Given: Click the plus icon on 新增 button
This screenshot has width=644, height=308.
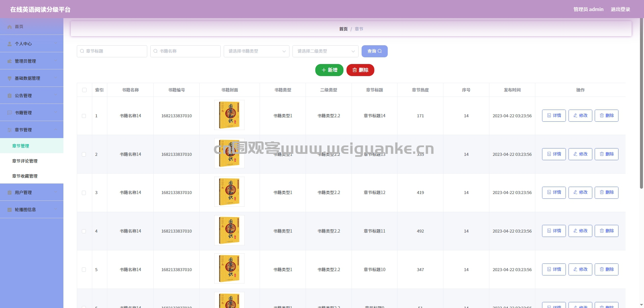Looking at the screenshot, I should pyautogui.click(x=324, y=70).
